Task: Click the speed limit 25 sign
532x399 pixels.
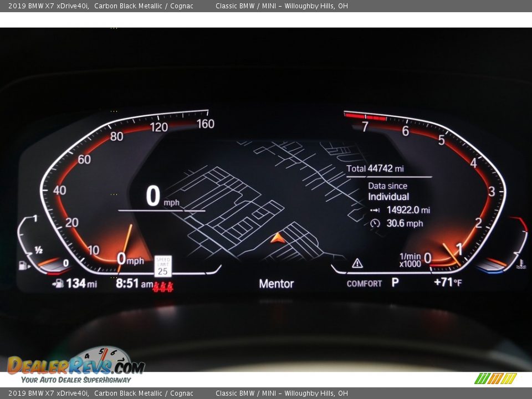Action: [x=163, y=266]
